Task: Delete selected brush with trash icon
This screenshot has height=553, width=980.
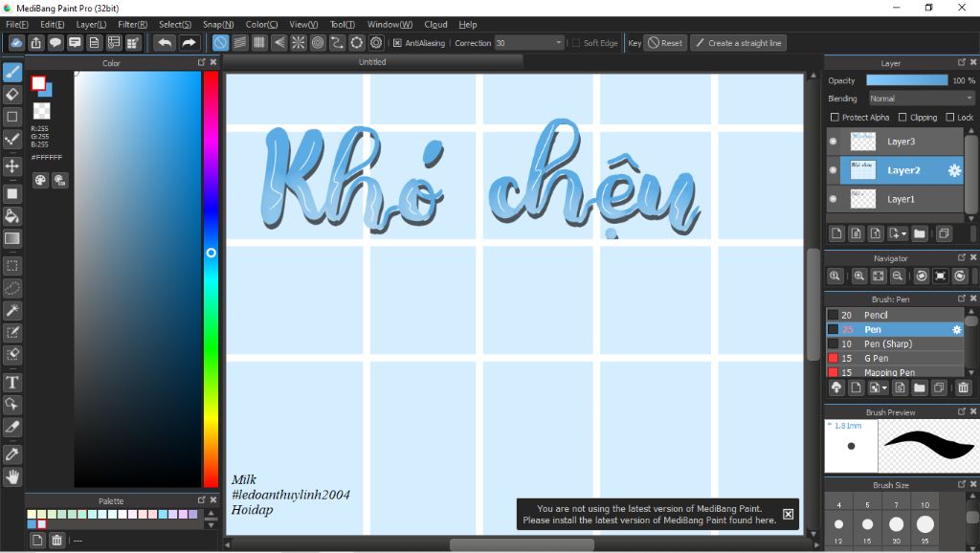Action: coord(963,388)
